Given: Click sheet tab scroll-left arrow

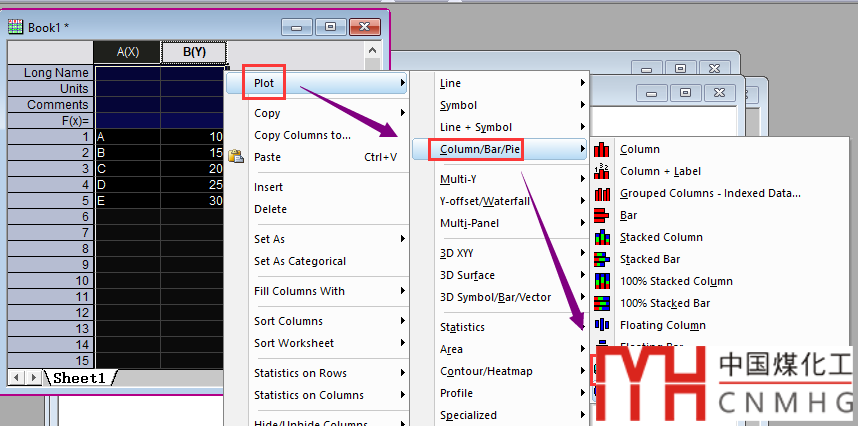Looking at the screenshot, I should pyautogui.click(x=16, y=377).
